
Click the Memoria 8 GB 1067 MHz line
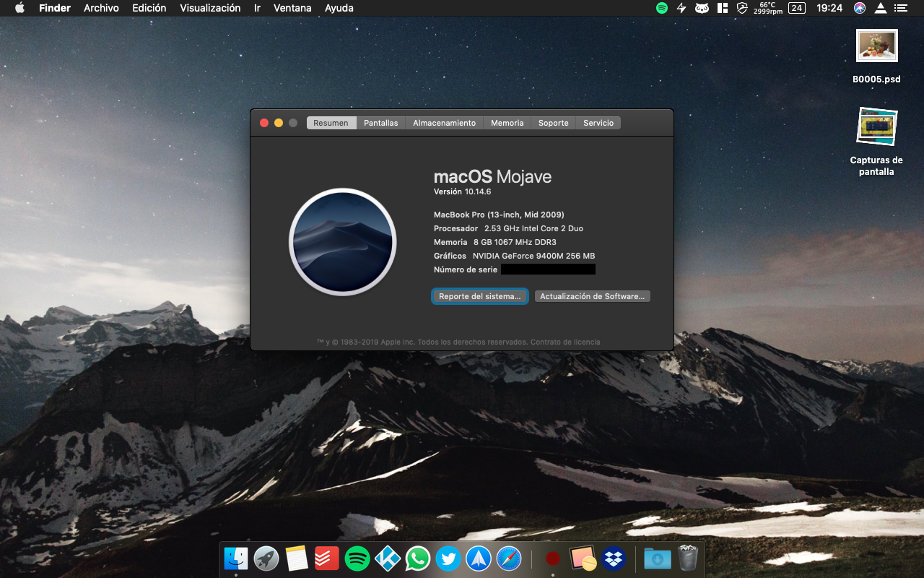pyautogui.click(x=495, y=242)
